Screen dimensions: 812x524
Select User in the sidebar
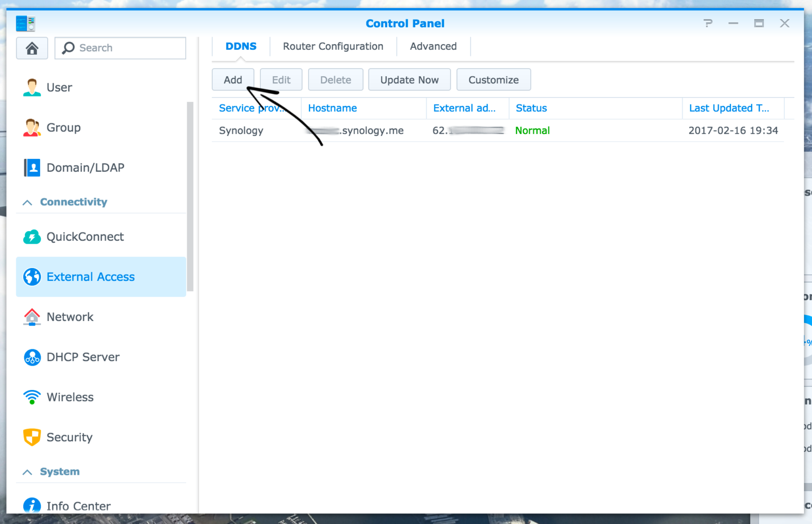pyautogui.click(x=101, y=87)
